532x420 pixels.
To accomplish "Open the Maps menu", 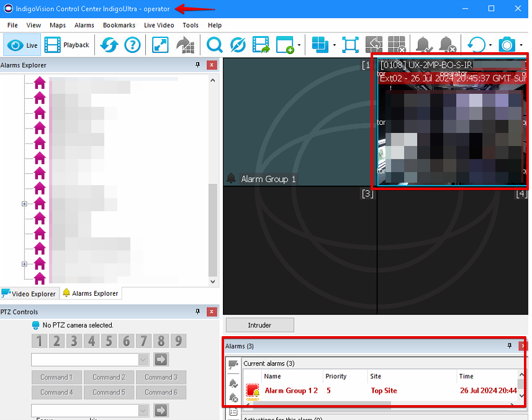I will (58, 25).
